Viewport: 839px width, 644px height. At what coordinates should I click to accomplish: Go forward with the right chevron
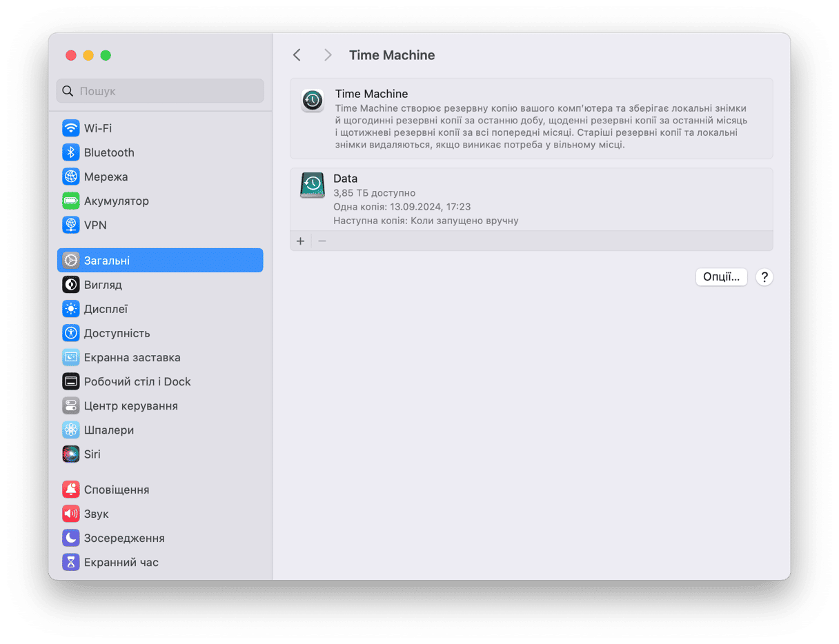(328, 55)
